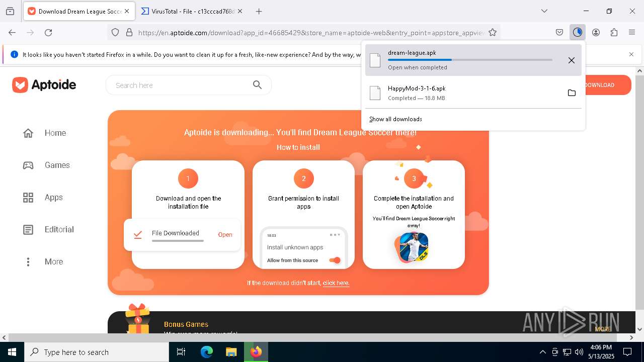Click Firefox icon in taskbar
This screenshot has width=644, height=362.
click(256, 352)
